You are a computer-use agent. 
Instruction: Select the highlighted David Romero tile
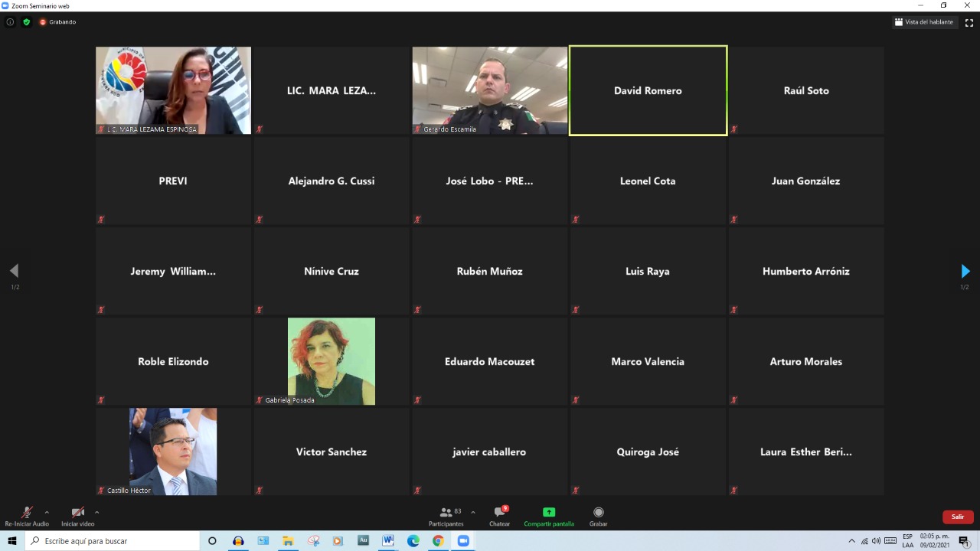(648, 90)
